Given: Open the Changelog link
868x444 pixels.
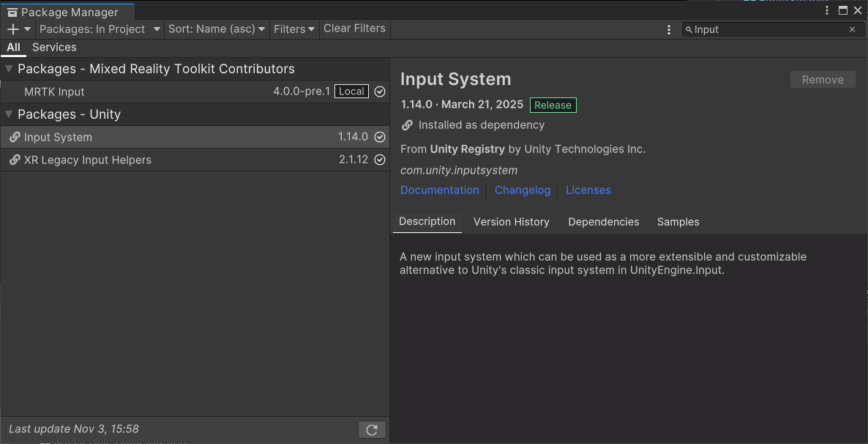Looking at the screenshot, I should click(522, 190).
